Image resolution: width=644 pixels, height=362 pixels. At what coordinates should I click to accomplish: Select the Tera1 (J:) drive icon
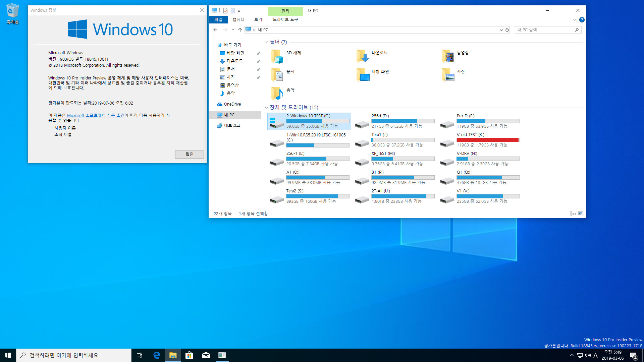[362, 143]
